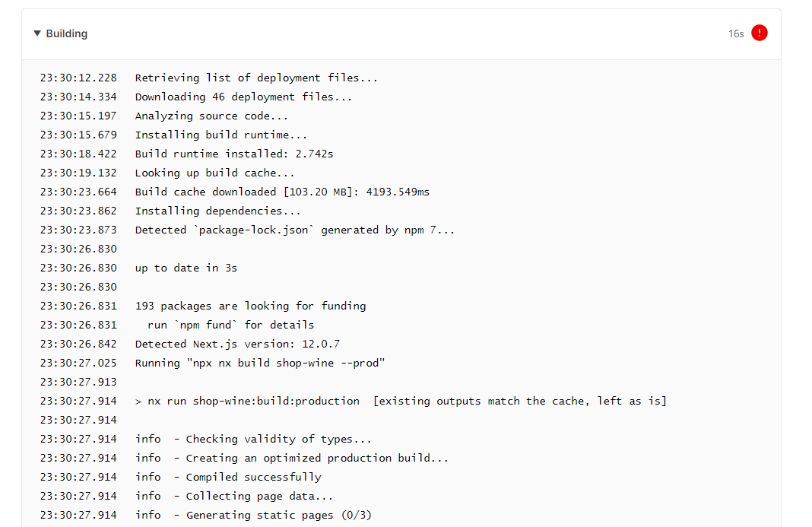Click the black disclosure triangle icon

click(x=36, y=33)
